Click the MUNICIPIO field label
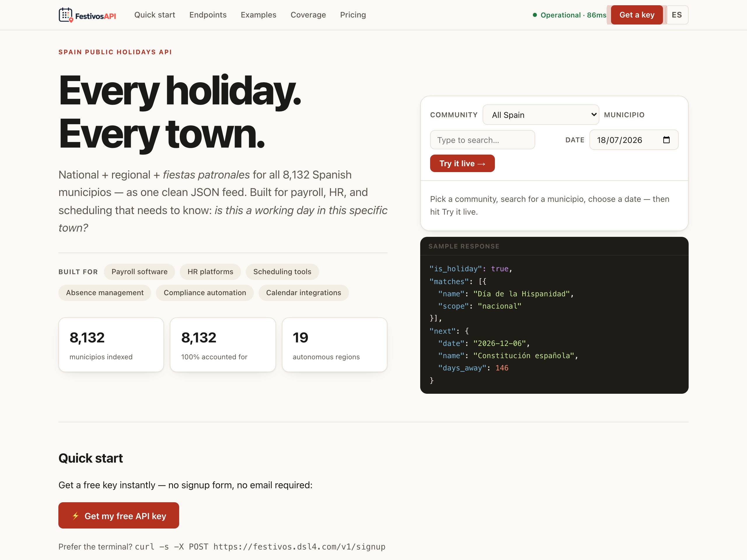The height and width of the screenshot is (560, 747). click(624, 115)
